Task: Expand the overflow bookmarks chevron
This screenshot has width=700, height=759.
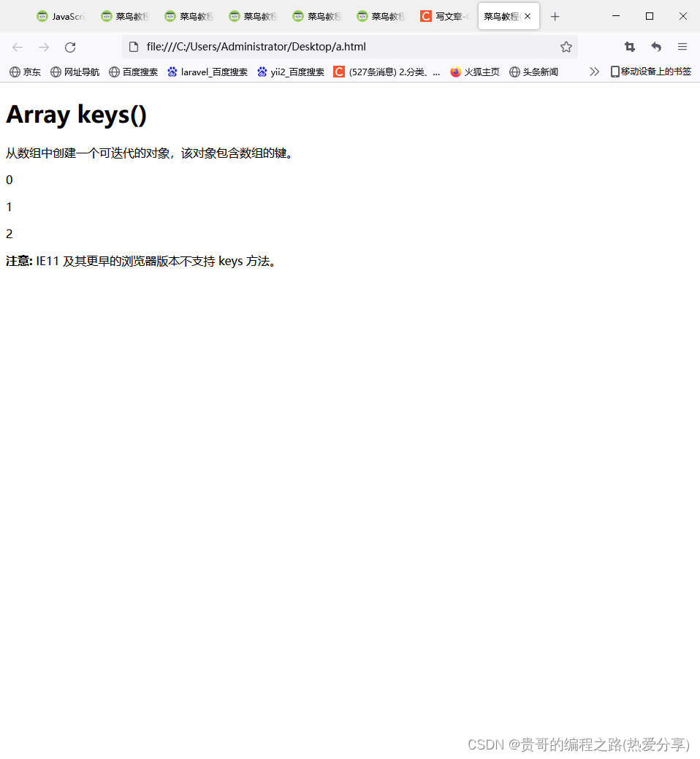Action: click(594, 72)
